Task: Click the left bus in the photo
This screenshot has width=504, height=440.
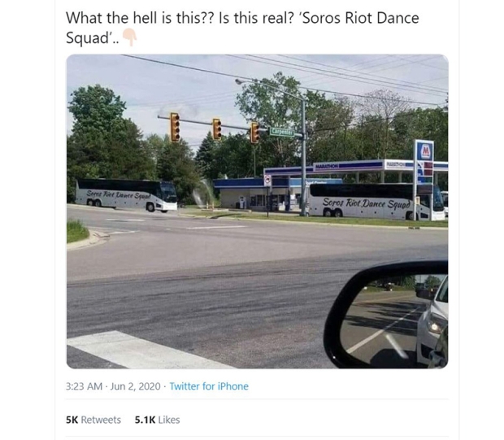Action: coord(126,195)
